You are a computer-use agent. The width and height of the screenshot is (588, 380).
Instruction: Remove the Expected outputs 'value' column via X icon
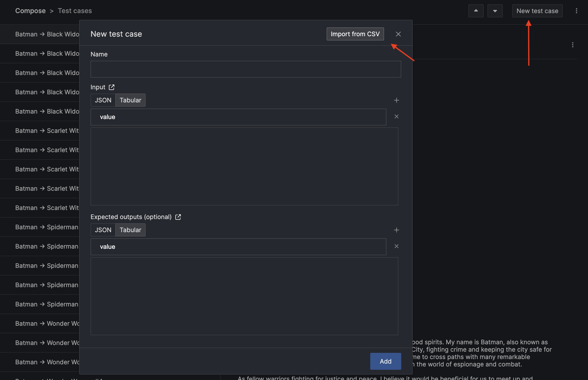(396, 246)
